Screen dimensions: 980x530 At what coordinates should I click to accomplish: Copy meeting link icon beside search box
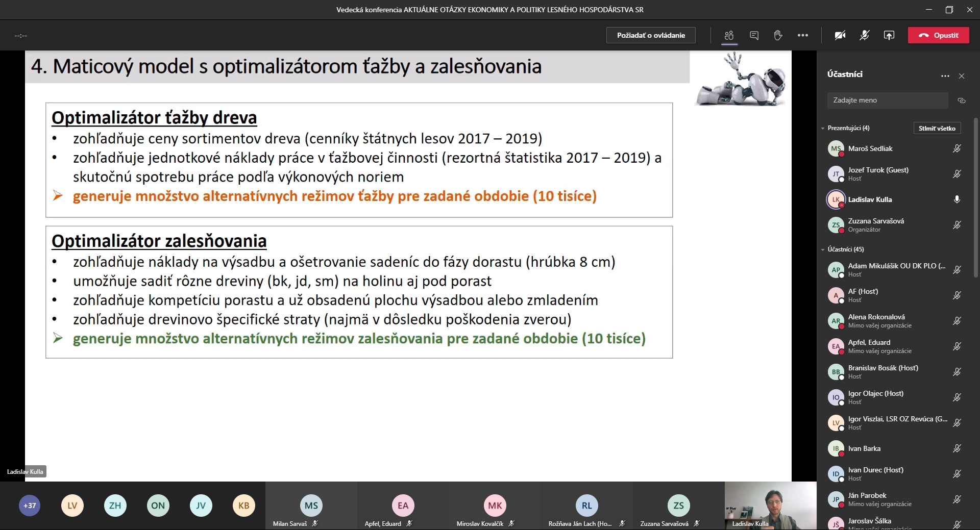[x=962, y=100]
